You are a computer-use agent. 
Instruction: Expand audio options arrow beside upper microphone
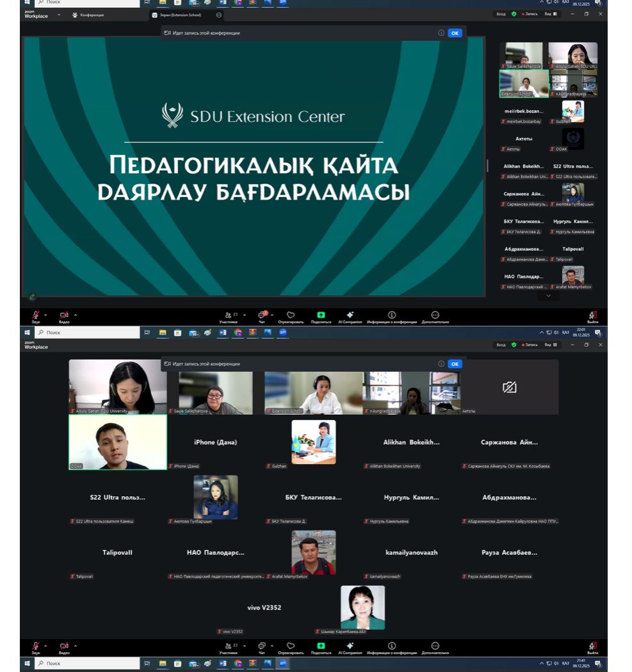click(x=45, y=315)
